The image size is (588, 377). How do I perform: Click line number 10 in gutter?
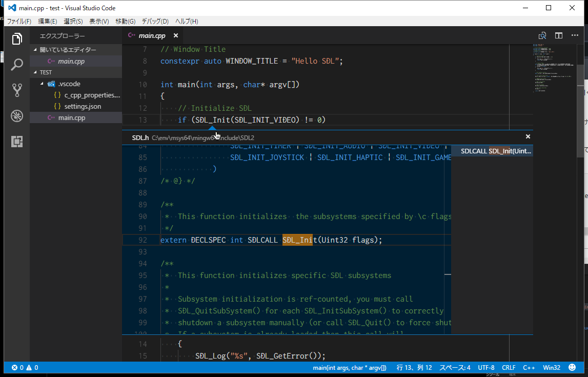[x=143, y=85]
